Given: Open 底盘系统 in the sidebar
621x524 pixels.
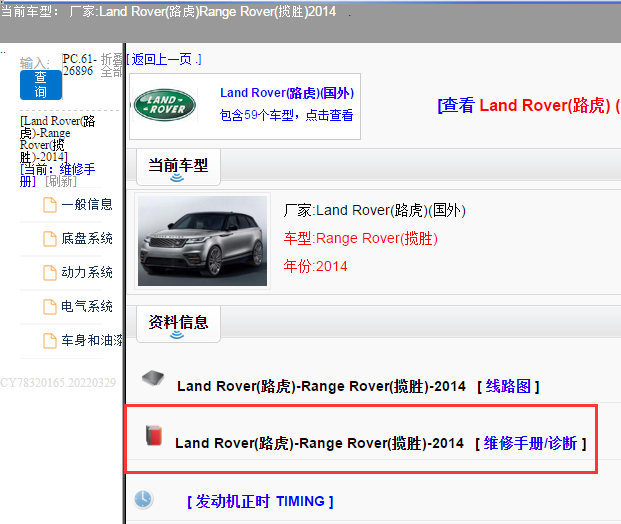Looking at the screenshot, I should (87, 238).
